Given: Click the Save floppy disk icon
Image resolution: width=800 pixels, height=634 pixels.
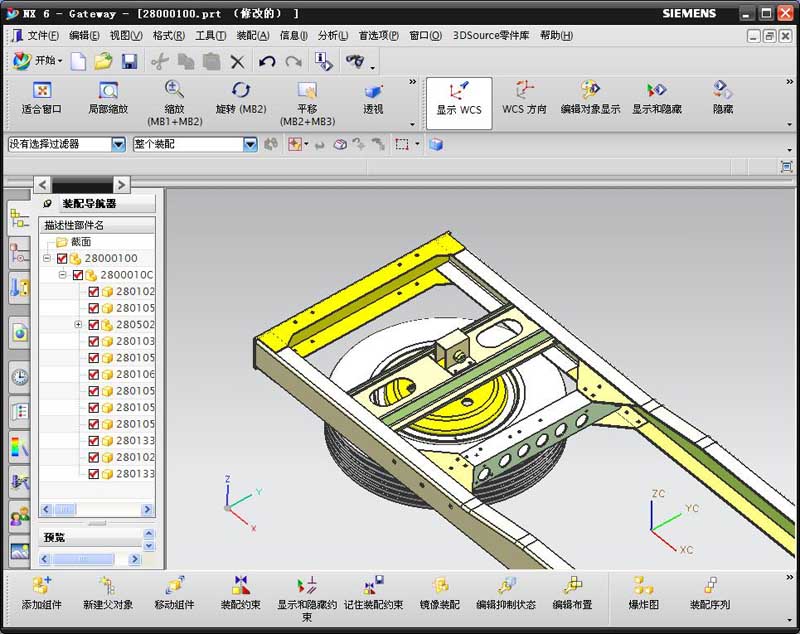Looking at the screenshot, I should [x=130, y=62].
